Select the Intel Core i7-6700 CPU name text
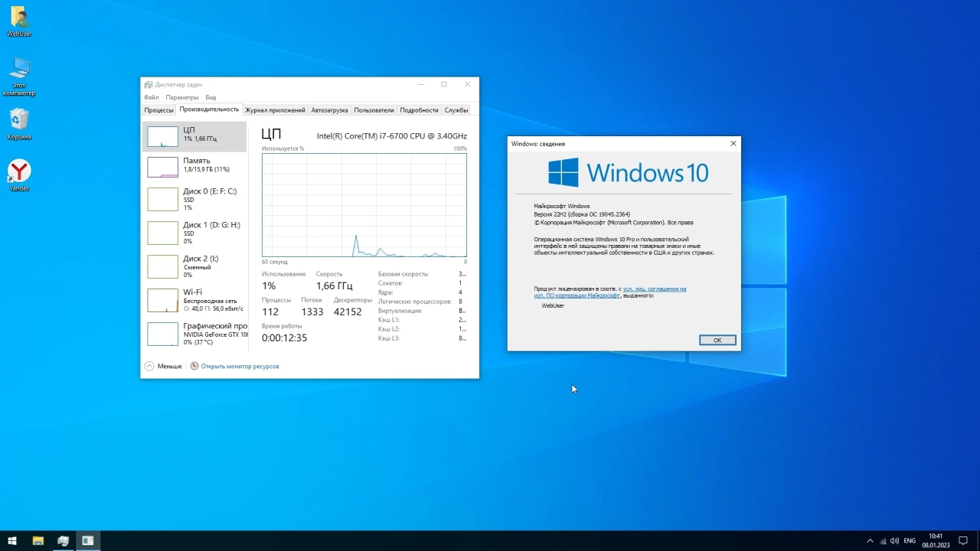 coord(392,135)
